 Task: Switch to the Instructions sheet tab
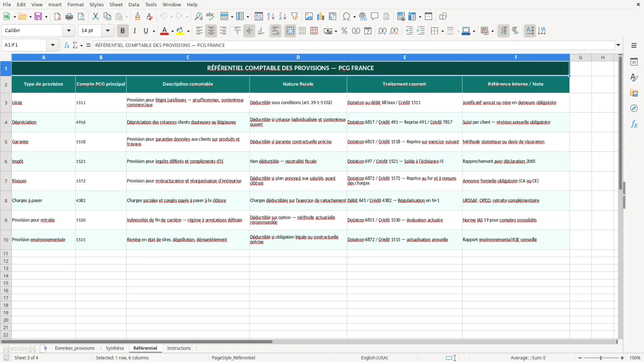(x=179, y=349)
